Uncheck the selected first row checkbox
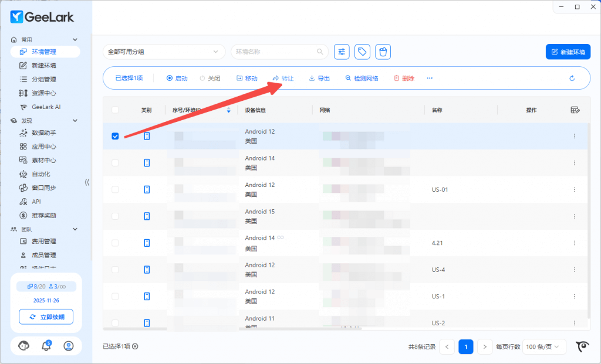Screen dimensions: 601x364 115,136
